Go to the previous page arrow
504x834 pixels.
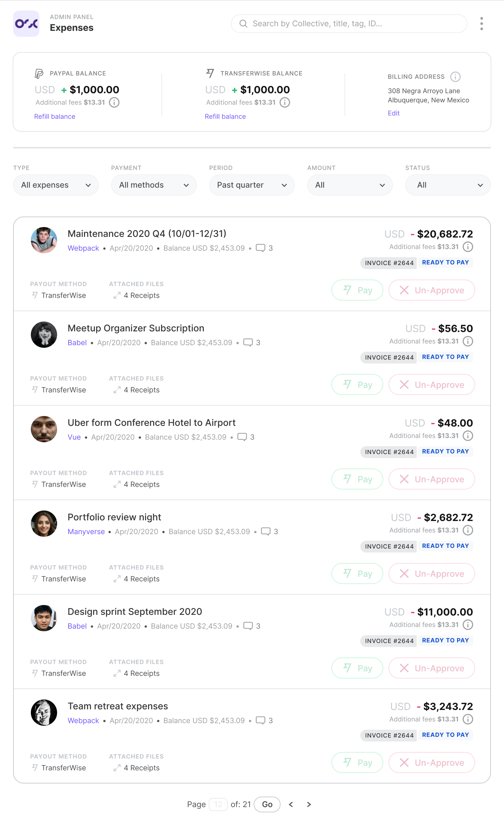click(x=291, y=804)
